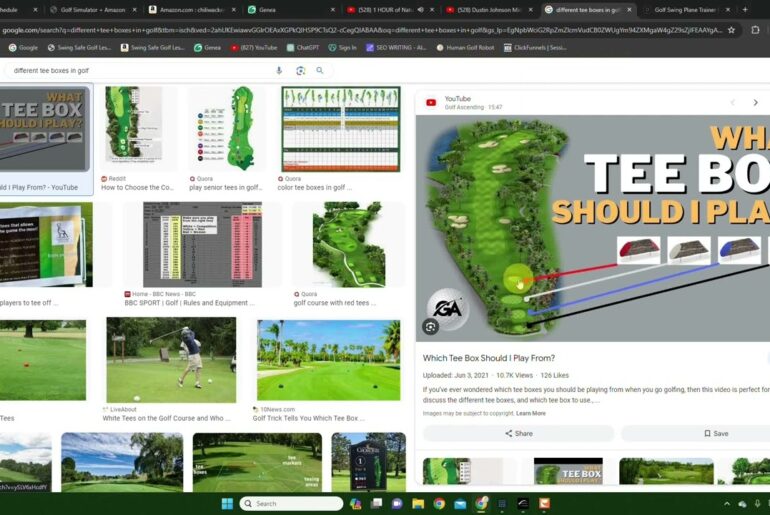Screen dimensions: 770x515
Task: Click the microphone icon in system tray
Action: point(758,504)
